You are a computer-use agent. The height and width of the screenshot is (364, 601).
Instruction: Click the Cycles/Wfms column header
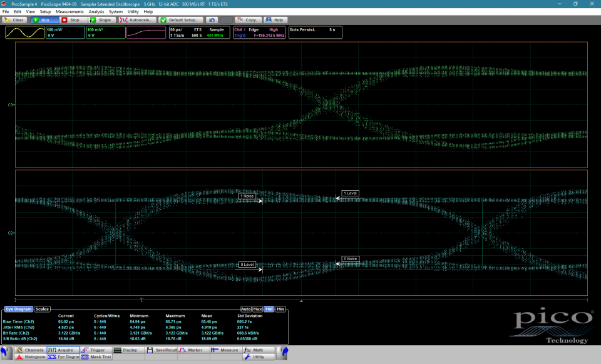[x=106, y=316]
